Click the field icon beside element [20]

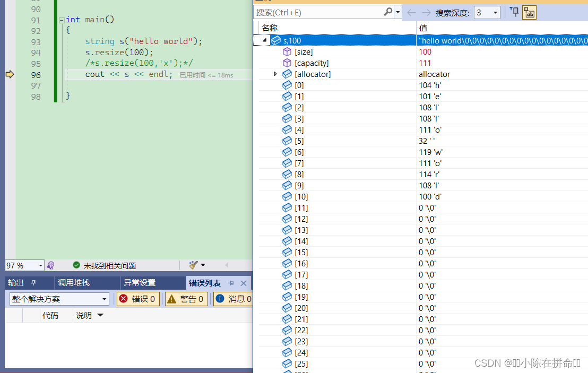coord(287,308)
